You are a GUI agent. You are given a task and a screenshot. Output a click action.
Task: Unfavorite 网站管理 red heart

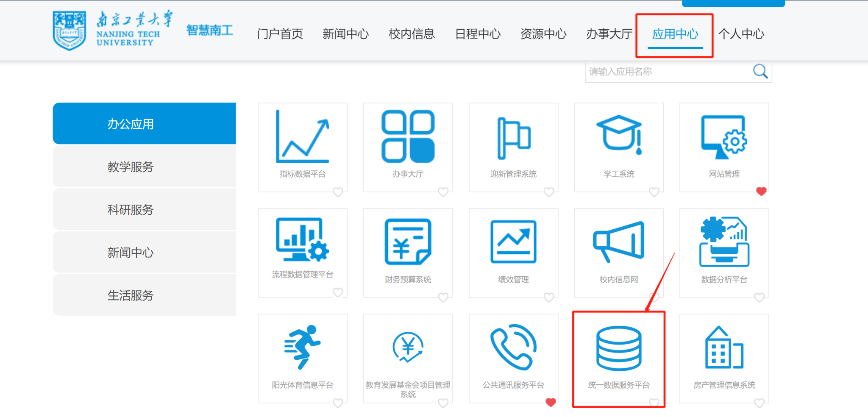(761, 192)
